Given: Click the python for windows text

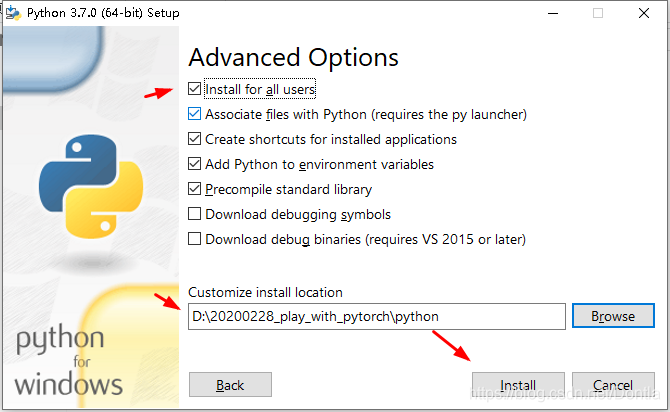Looking at the screenshot, I should (69, 361).
